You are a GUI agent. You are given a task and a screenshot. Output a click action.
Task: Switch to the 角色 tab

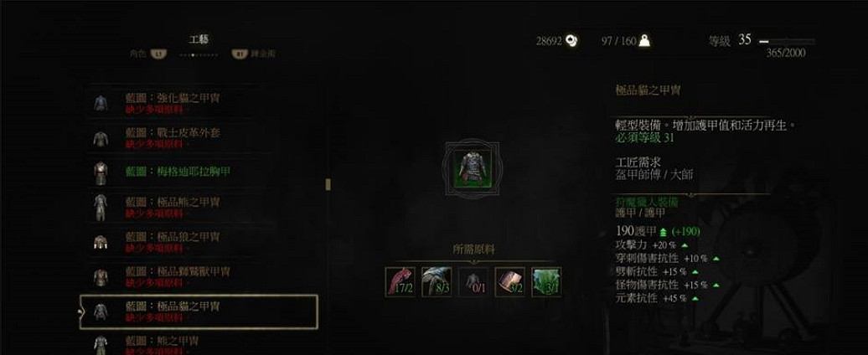point(147,54)
